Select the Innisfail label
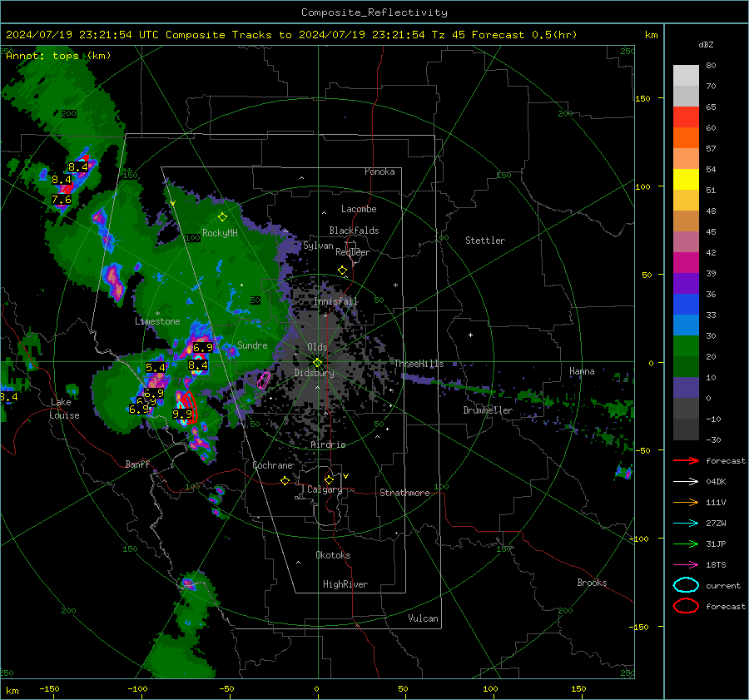The width and height of the screenshot is (749, 700). (x=336, y=301)
